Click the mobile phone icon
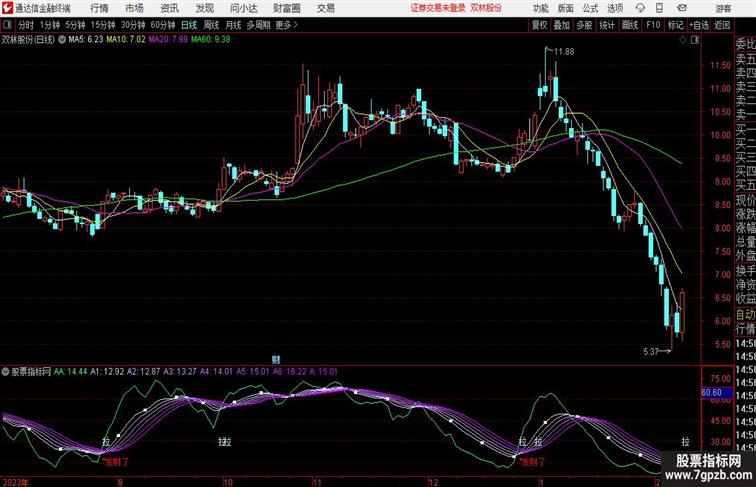 pyautogui.click(x=660, y=8)
